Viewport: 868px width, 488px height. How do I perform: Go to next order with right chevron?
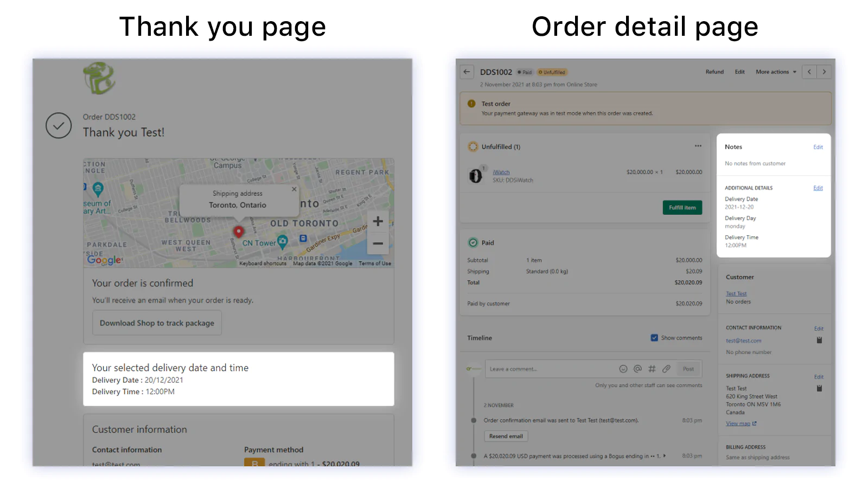point(824,72)
